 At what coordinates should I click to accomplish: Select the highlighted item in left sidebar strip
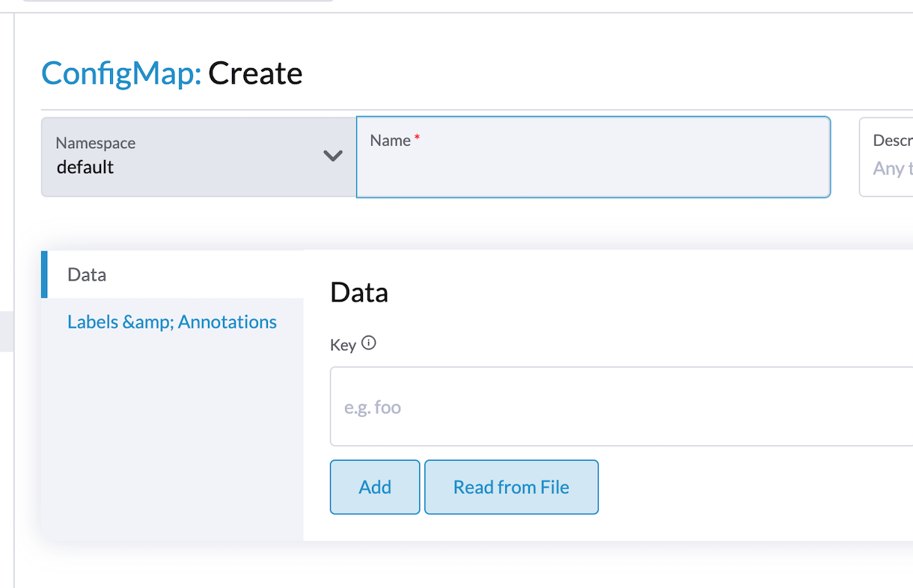pyautogui.click(x=6, y=332)
